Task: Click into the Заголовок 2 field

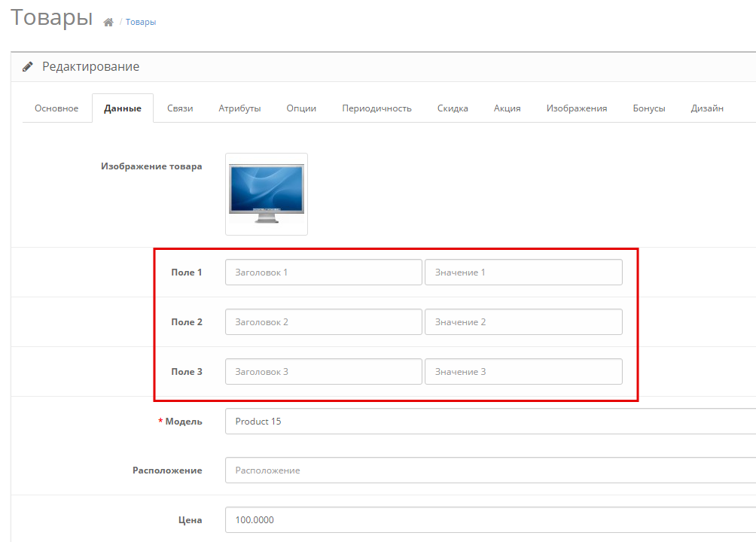Action: 324,322
